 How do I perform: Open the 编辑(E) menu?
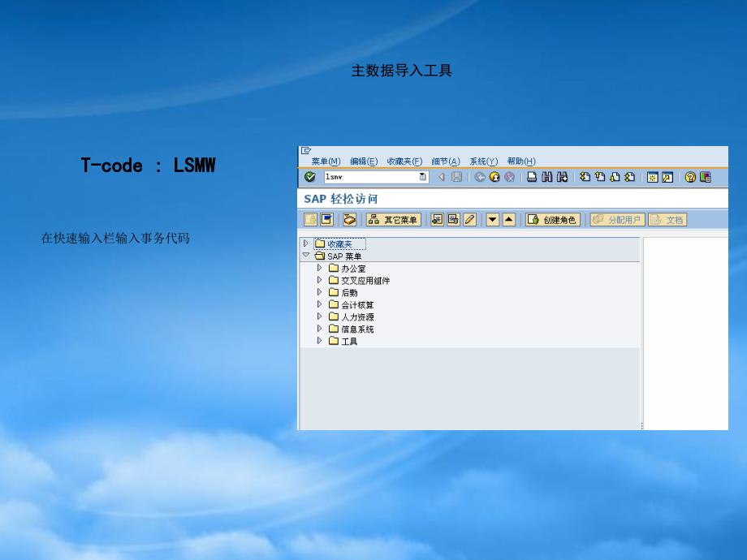[x=364, y=162]
